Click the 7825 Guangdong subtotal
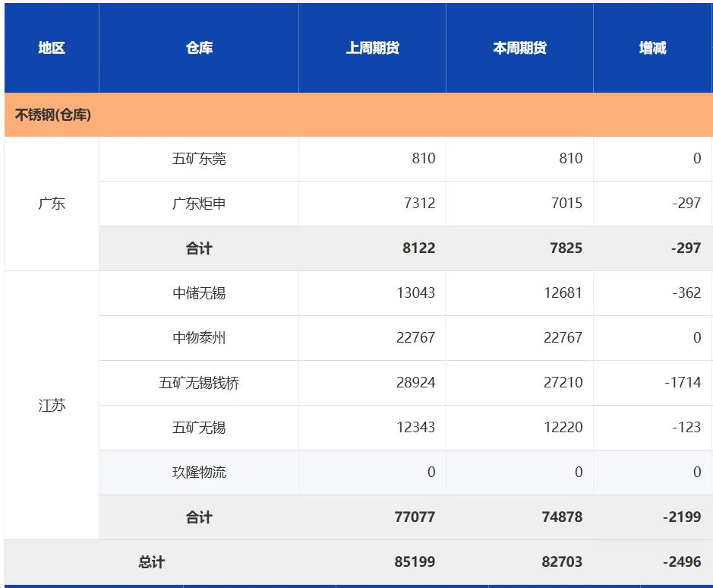This screenshot has width=713, height=588. [x=566, y=248]
